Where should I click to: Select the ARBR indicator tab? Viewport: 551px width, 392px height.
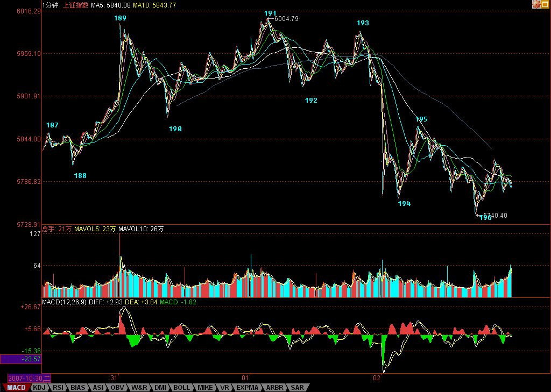click(274, 387)
